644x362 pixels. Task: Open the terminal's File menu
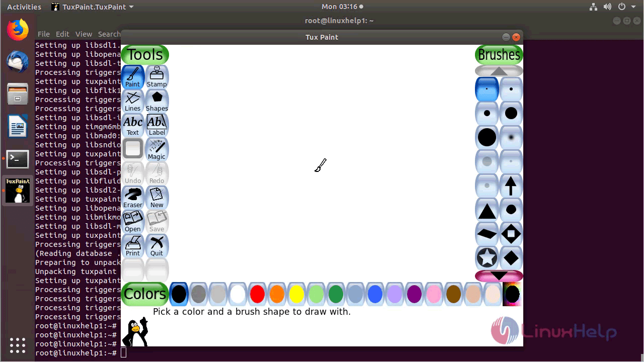click(x=43, y=34)
